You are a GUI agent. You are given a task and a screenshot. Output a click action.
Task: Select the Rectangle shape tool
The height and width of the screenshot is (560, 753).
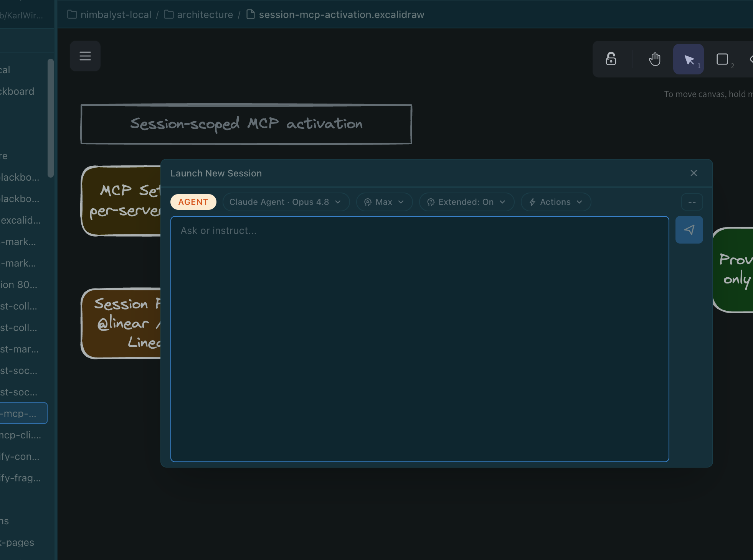pyautogui.click(x=722, y=59)
